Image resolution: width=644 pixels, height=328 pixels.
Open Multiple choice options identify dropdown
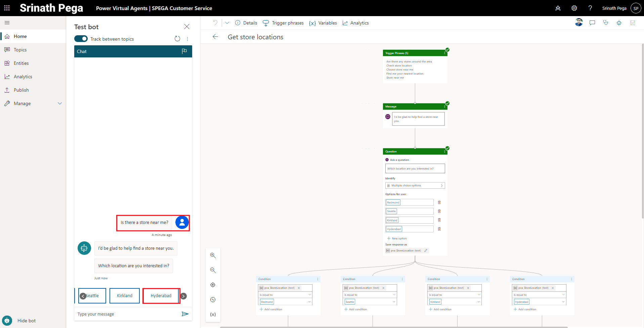(x=415, y=186)
